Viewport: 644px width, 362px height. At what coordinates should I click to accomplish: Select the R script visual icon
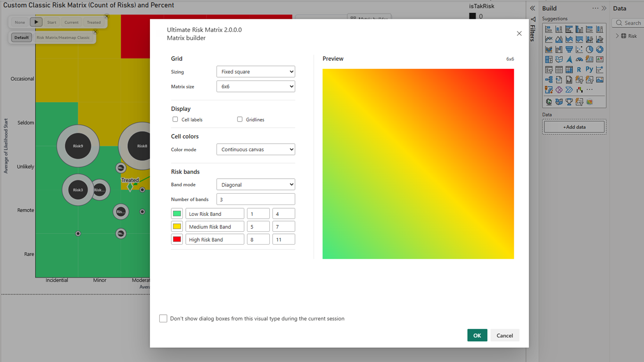pyautogui.click(x=579, y=69)
